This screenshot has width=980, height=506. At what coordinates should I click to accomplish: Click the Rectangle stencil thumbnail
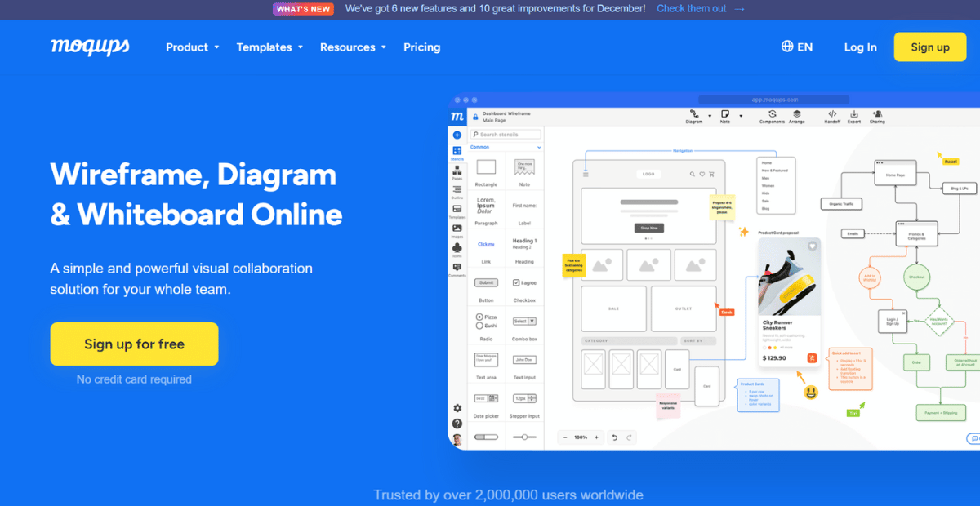pyautogui.click(x=486, y=166)
